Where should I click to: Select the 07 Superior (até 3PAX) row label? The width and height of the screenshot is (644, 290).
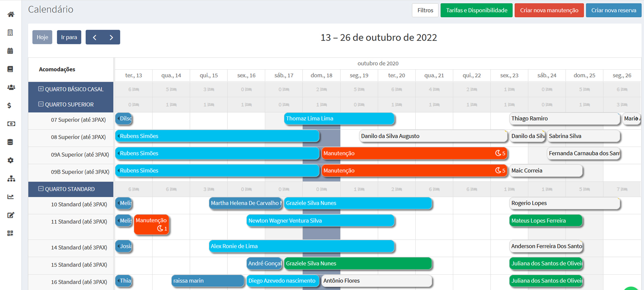[x=78, y=120]
